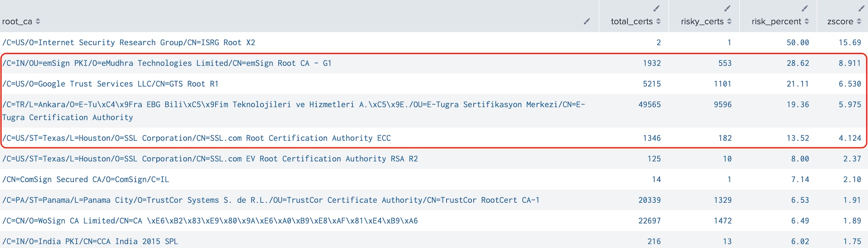Sort table by the root_ca sort arrows
Image resolution: width=868 pixels, height=248 pixels.
click(x=38, y=21)
